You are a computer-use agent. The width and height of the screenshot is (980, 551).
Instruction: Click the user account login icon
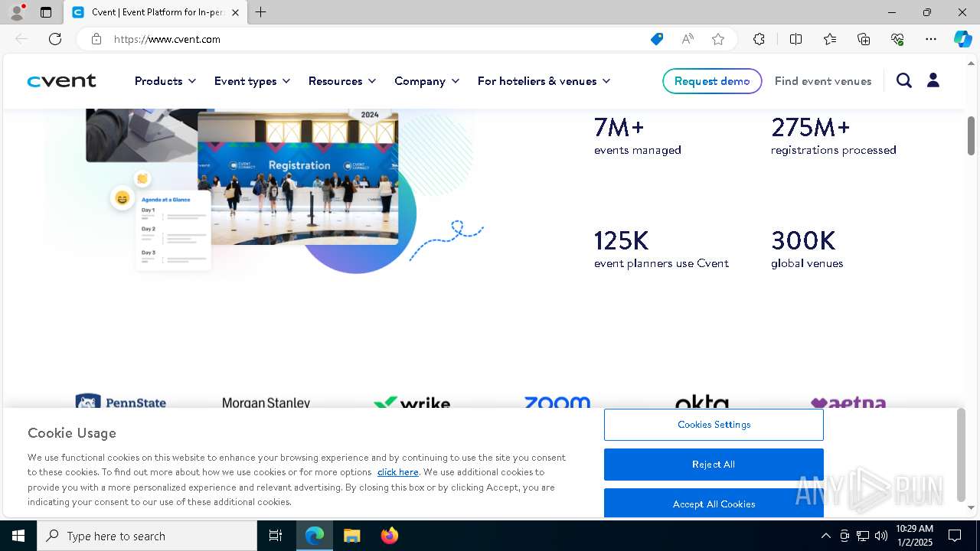click(933, 80)
